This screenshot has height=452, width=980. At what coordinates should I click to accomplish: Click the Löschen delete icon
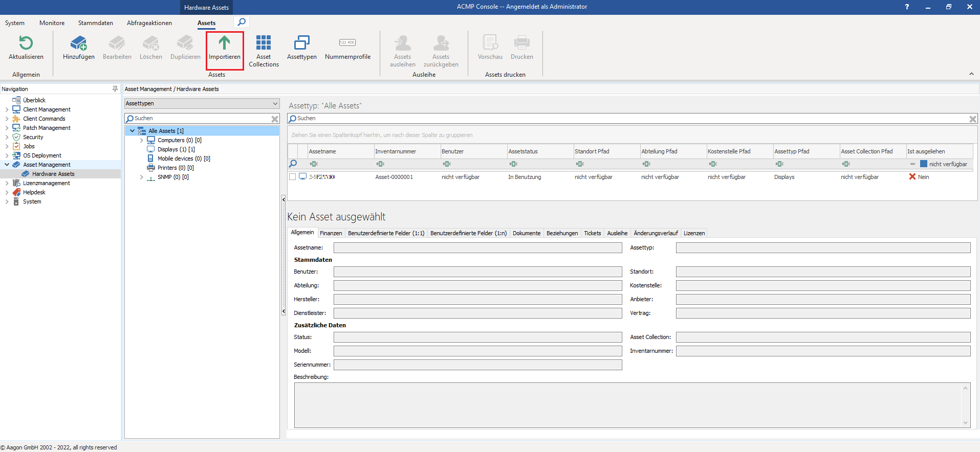coord(151,43)
